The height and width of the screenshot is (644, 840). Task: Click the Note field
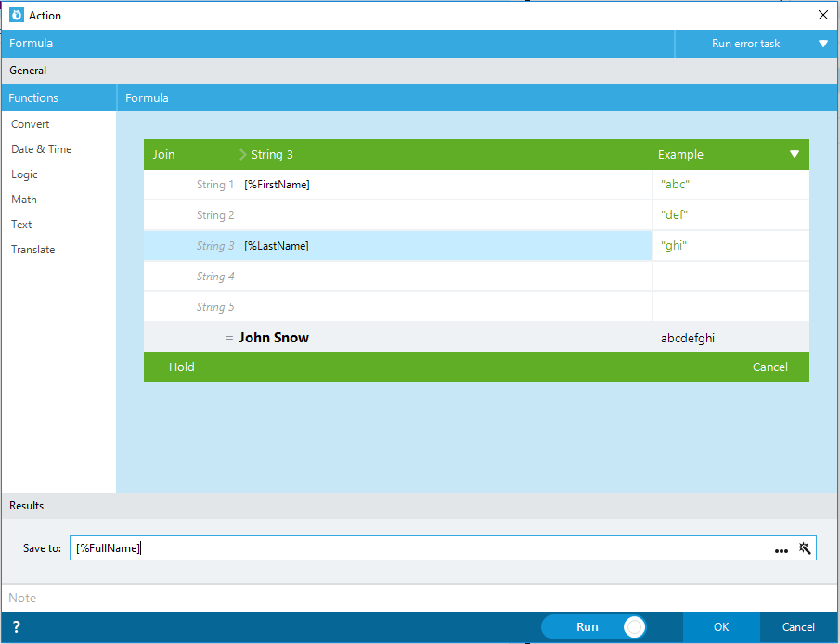click(x=420, y=598)
